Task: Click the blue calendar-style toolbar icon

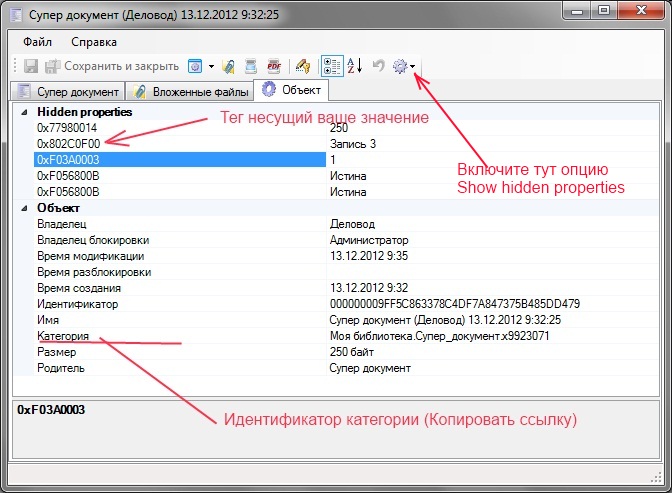Action: [x=196, y=67]
